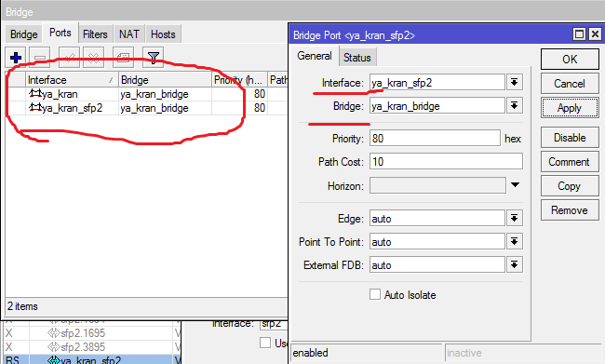
Task: Click the ya_kran_sfp2 port row icon
Action: click(35, 107)
